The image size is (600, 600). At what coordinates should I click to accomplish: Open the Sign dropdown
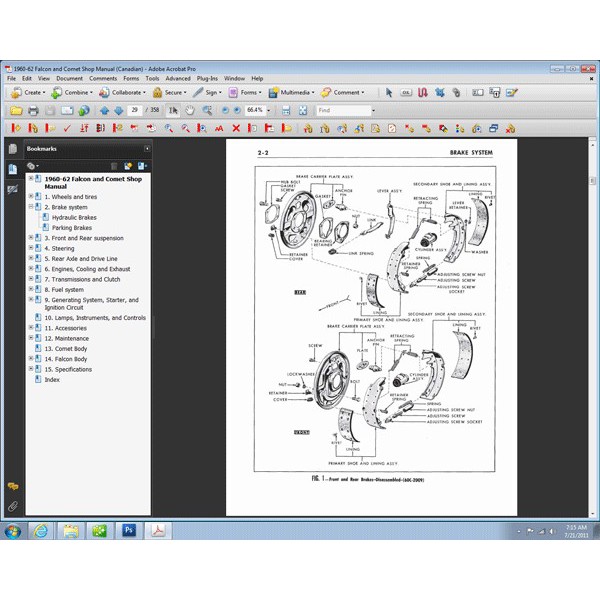coord(207,93)
